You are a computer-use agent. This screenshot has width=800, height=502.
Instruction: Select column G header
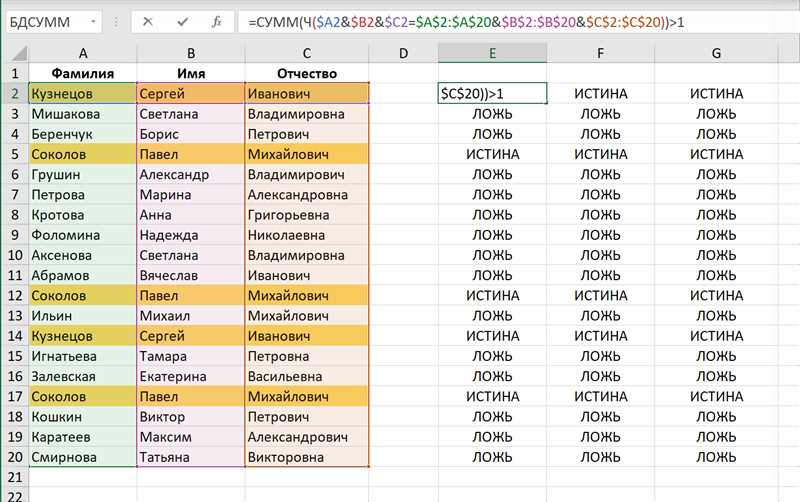pos(716,53)
